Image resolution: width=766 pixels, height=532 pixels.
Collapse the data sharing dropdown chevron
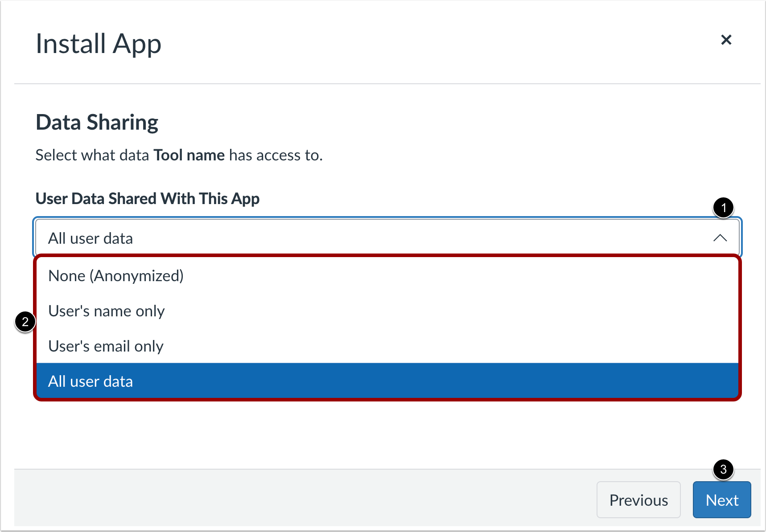720,237
